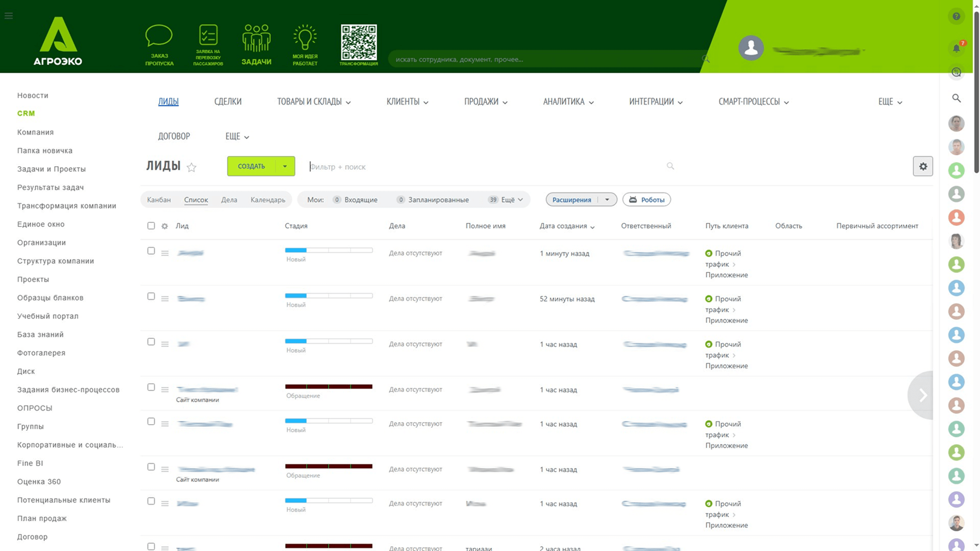The image size is (980, 551).
Task: Expand the Интеграции dropdown menu
Action: coord(656,102)
